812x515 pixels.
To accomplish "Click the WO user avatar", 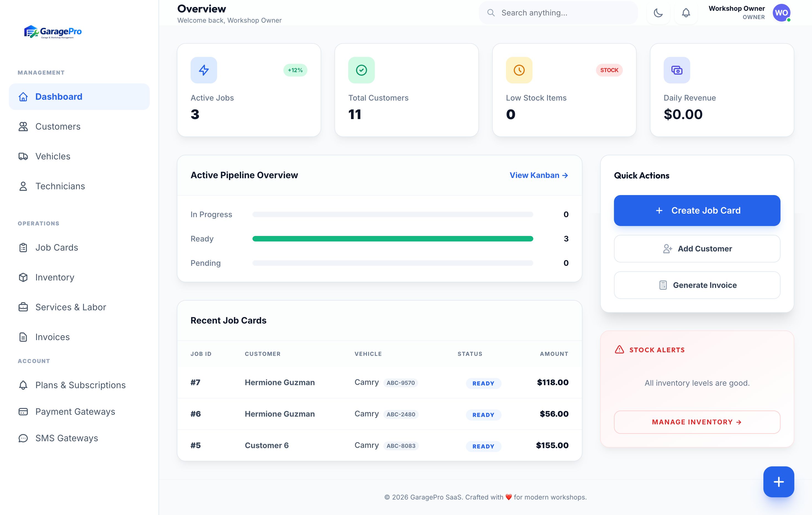I will coord(781,13).
